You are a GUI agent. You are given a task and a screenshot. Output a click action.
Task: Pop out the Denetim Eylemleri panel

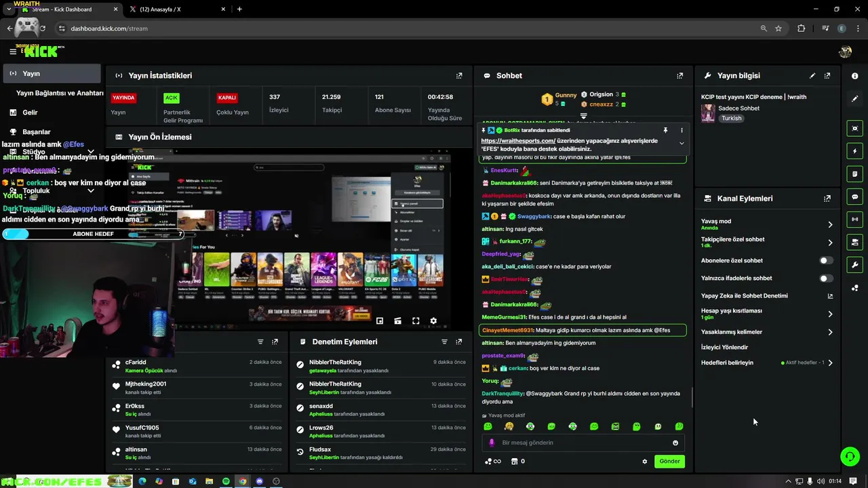pyautogui.click(x=459, y=342)
